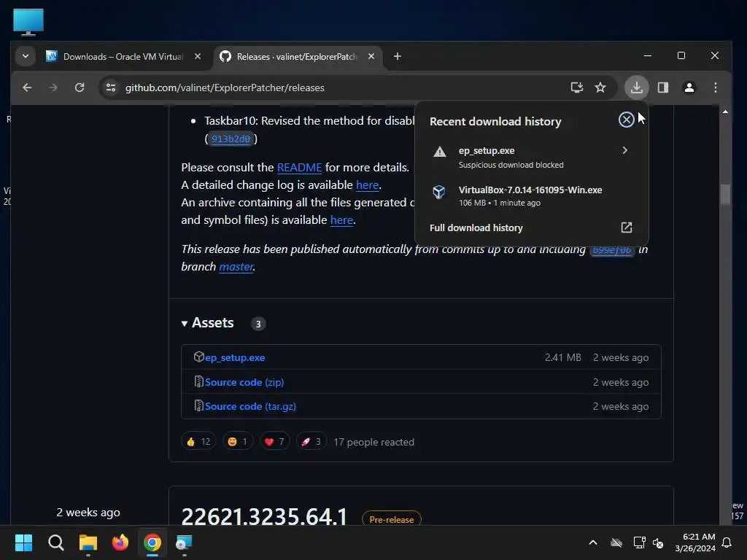Image resolution: width=747 pixels, height=560 pixels.
Task: Download Source code (tar.gz)
Action: (251, 407)
